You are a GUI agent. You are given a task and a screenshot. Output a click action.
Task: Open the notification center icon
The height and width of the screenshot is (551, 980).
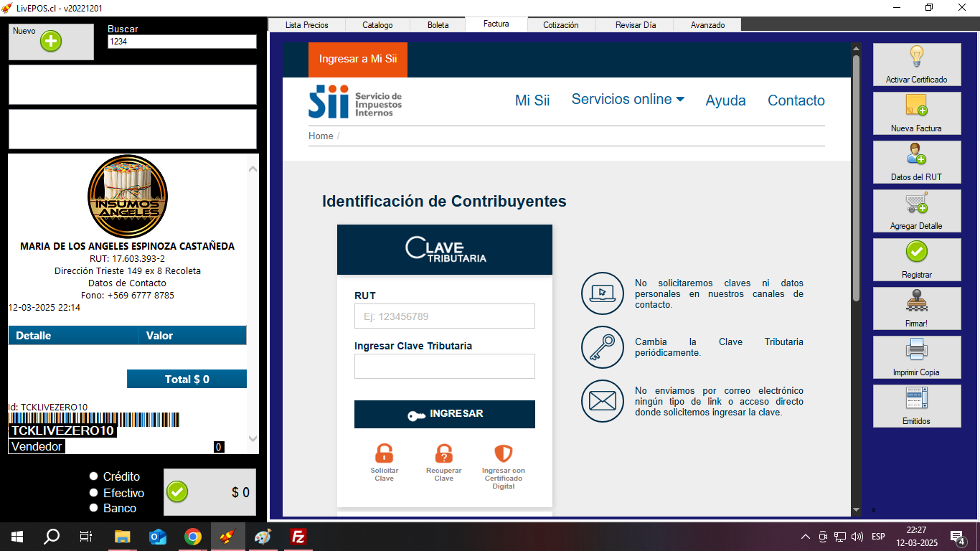[957, 537]
